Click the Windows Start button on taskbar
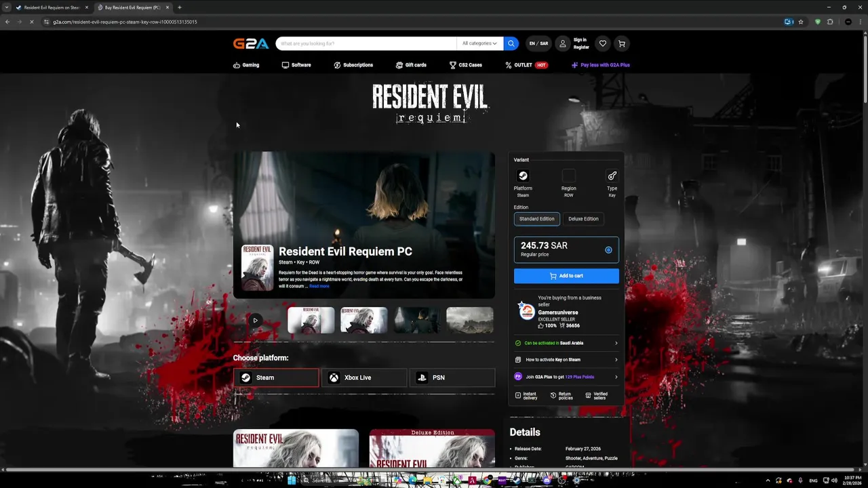This screenshot has height=488, width=868. [x=292, y=481]
